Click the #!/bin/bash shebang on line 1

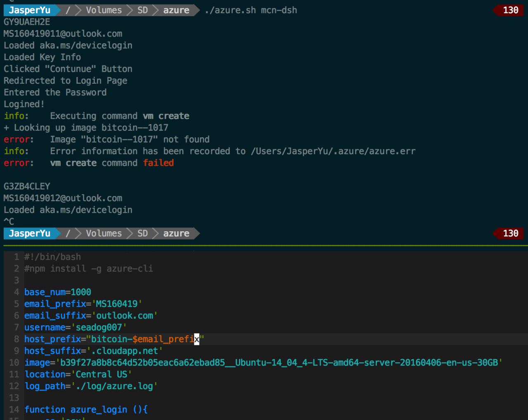[52, 257]
